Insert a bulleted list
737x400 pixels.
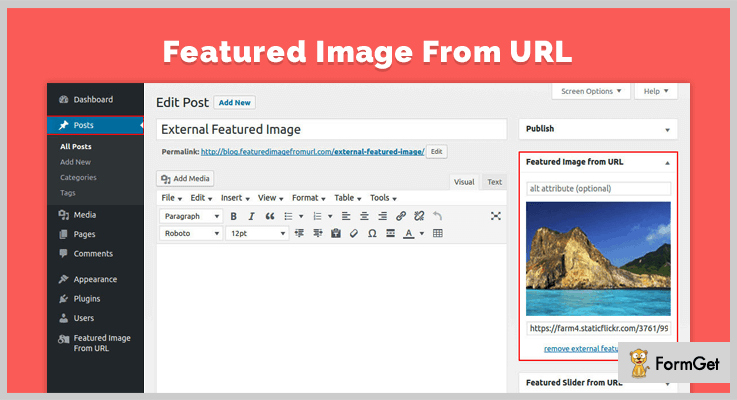pyautogui.click(x=288, y=216)
